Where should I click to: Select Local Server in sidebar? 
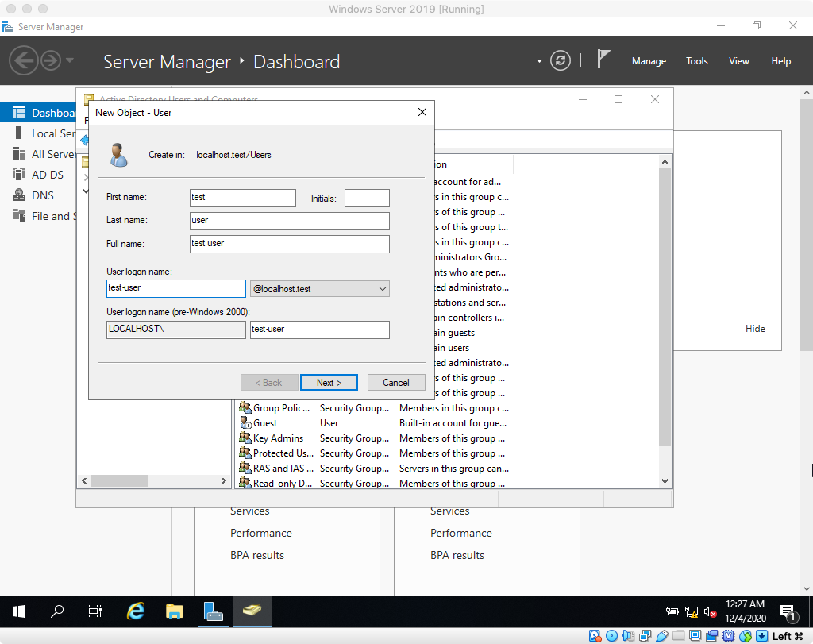[x=44, y=133]
